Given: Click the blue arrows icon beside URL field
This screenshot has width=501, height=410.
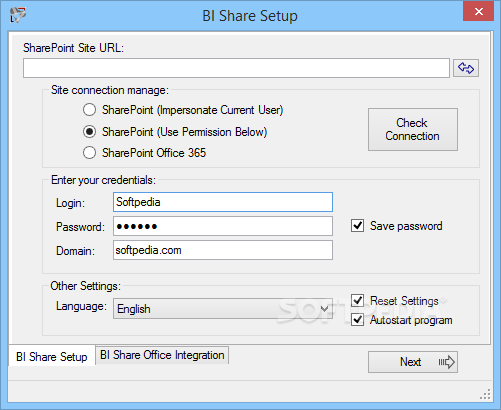Looking at the screenshot, I should pos(466,68).
